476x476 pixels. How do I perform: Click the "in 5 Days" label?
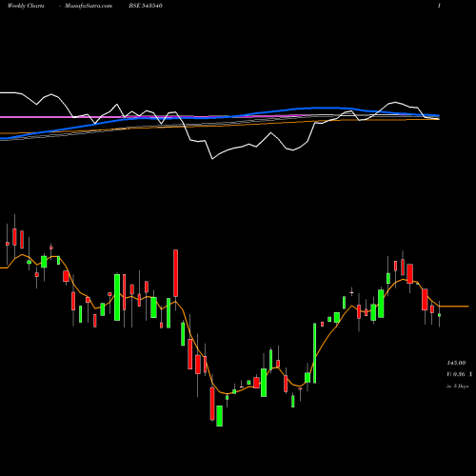pyautogui.click(x=458, y=387)
